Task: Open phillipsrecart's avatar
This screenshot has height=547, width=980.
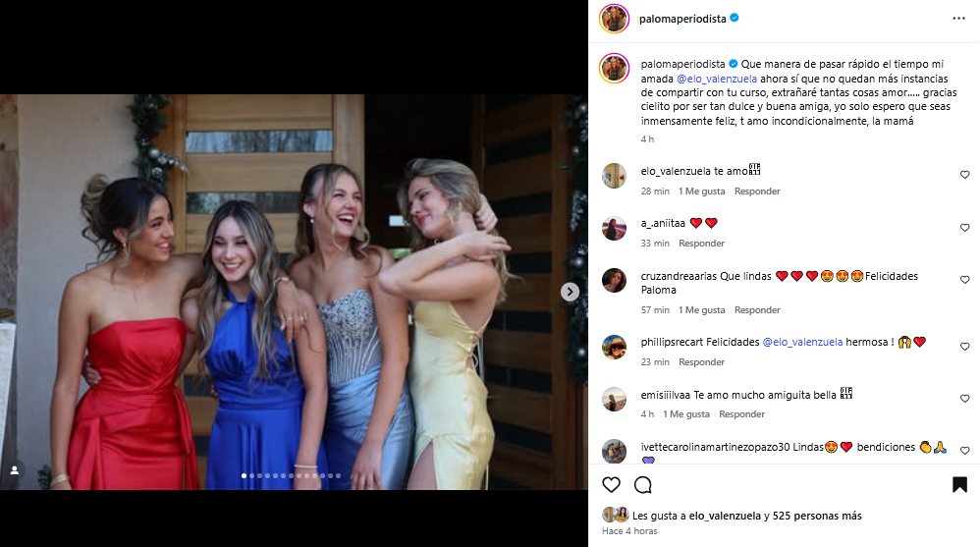Action: click(x=615, y=347)
